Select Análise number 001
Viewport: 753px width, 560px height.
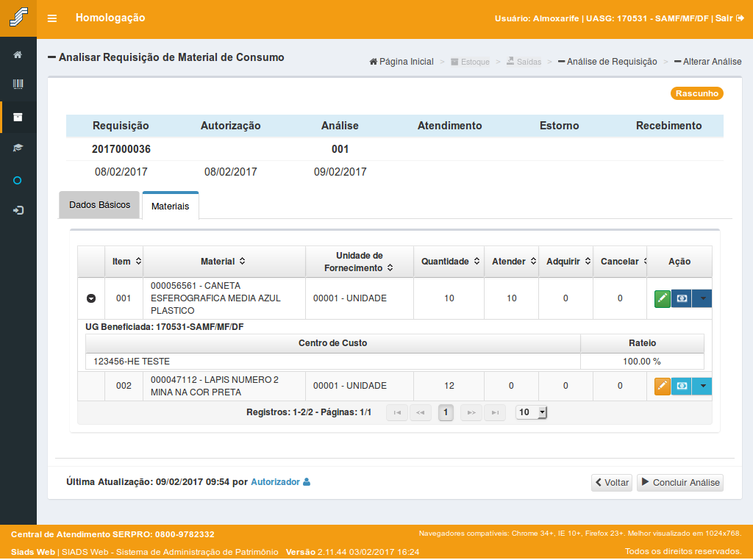340,149
